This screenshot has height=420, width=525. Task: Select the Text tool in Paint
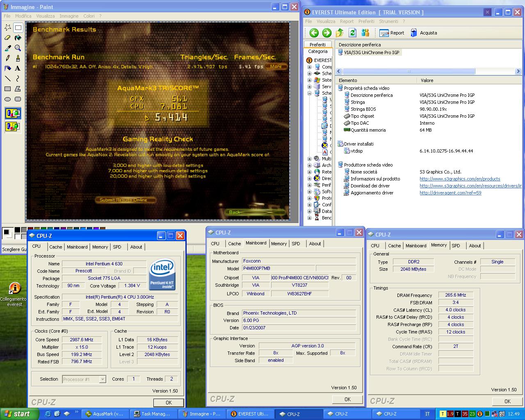tap(18, 68)
